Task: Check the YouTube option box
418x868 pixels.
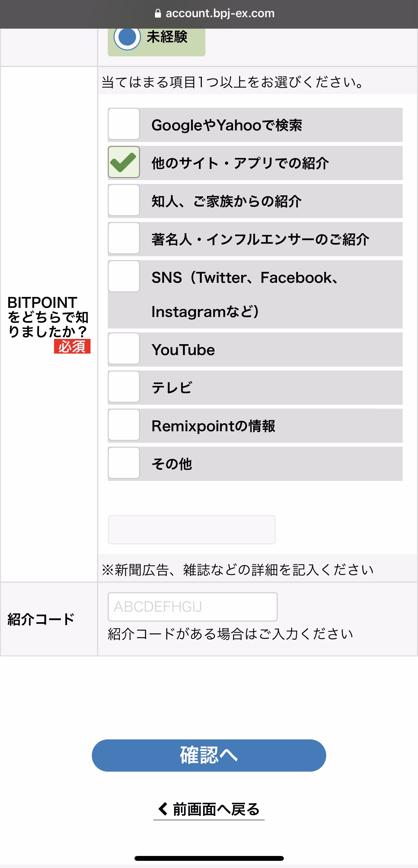Action: [124, 348]
